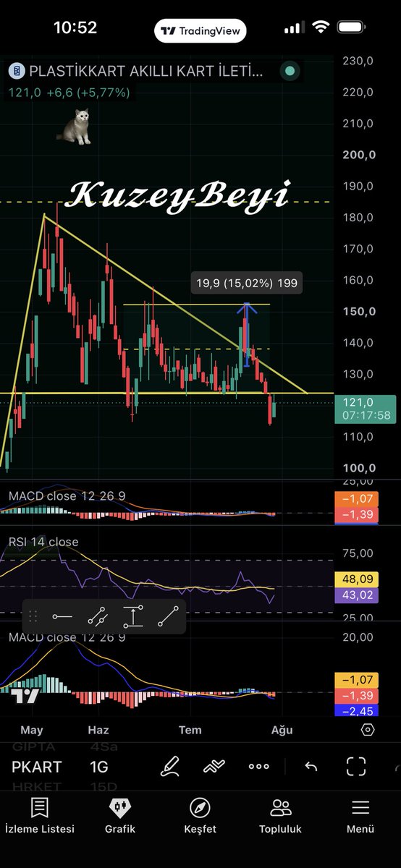Open Keşfet tab
The height and width of the screenshot is (868, 401).
tap(200, 816)
